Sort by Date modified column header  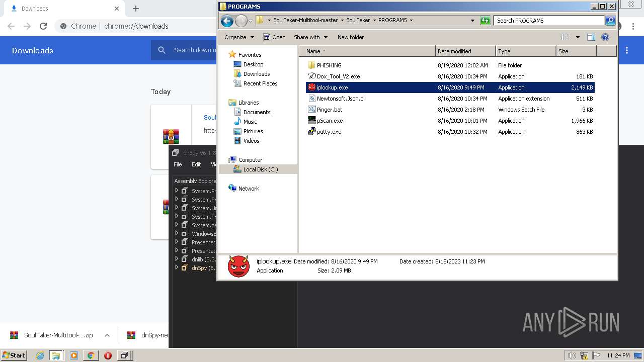tap(465, 51)
